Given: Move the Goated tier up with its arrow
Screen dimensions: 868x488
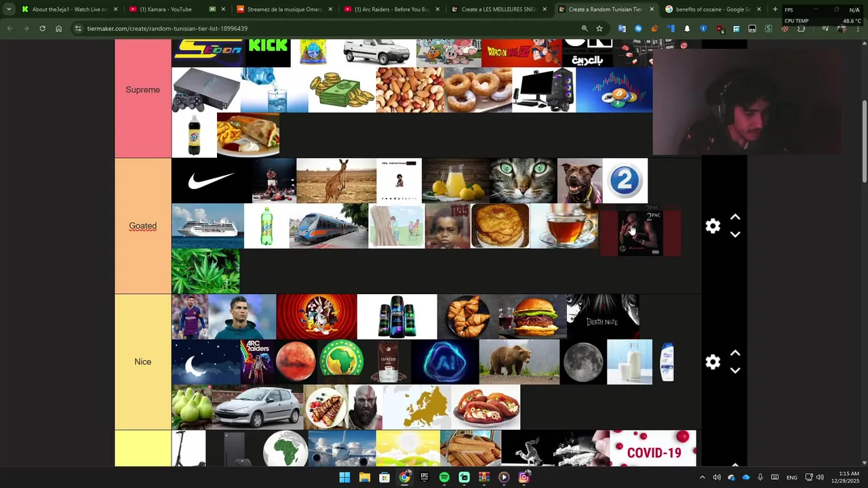Looking at the screenshot, I should click(x=735, y=218).
